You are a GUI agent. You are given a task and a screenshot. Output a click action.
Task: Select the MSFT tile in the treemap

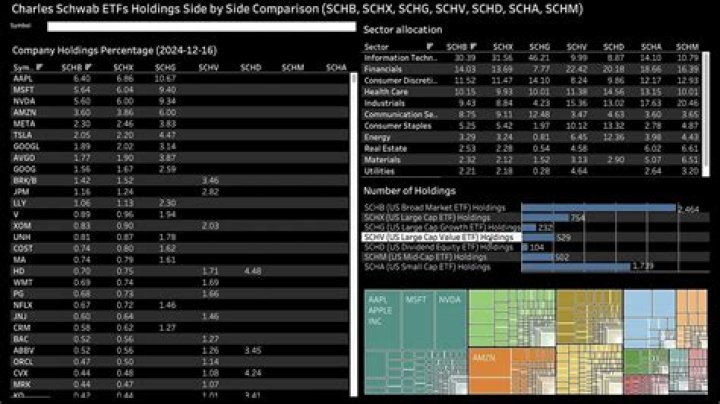point(417,320)
